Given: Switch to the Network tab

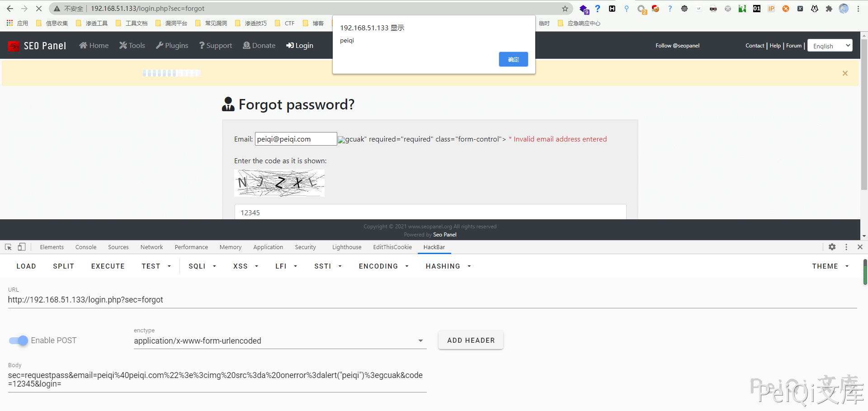Looking at the screenshot, I should pos(151,247).
